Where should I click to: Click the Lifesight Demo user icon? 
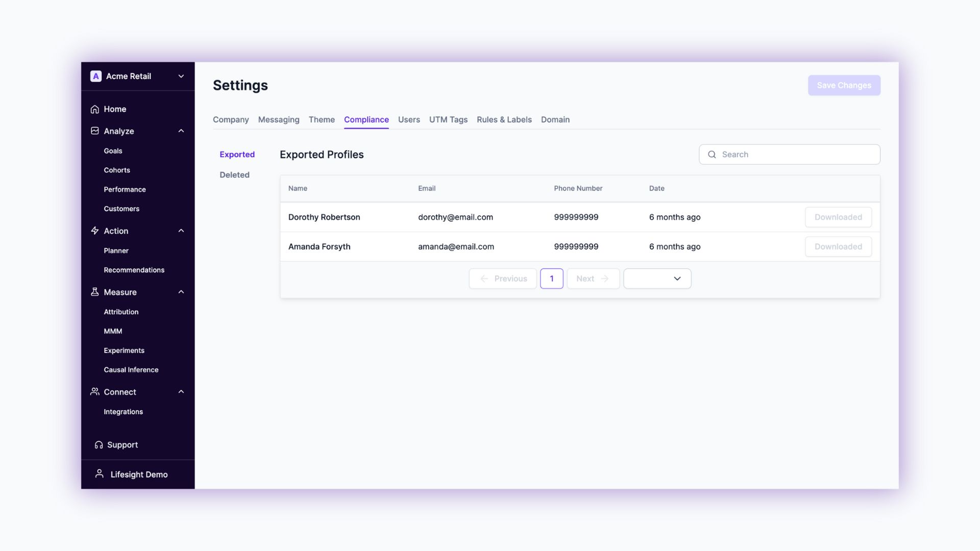[100, 474]
